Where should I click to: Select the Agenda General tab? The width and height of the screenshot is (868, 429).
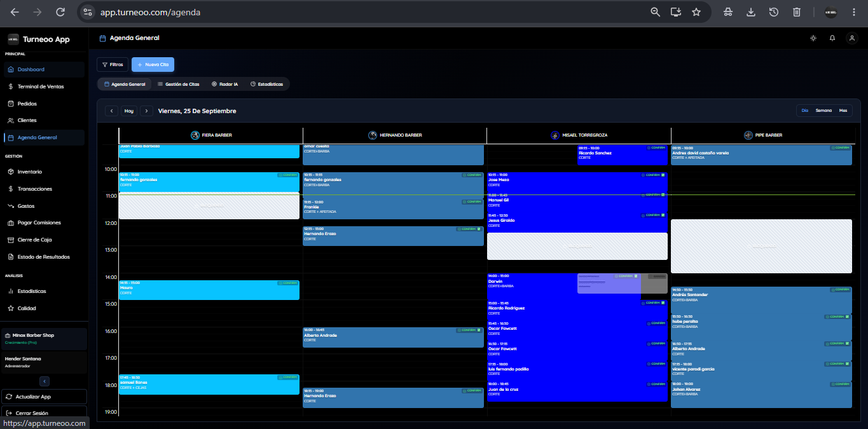[125, 84]
